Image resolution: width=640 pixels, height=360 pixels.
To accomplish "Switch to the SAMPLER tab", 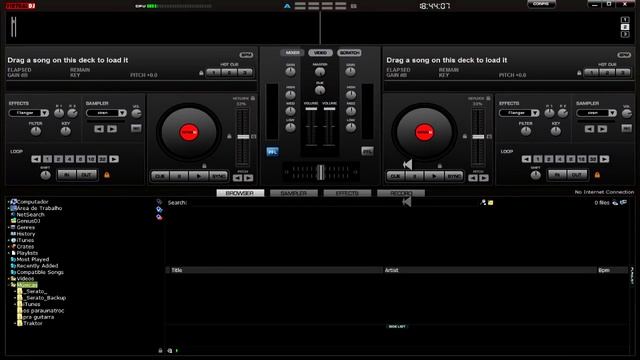I will pos(294,193).
